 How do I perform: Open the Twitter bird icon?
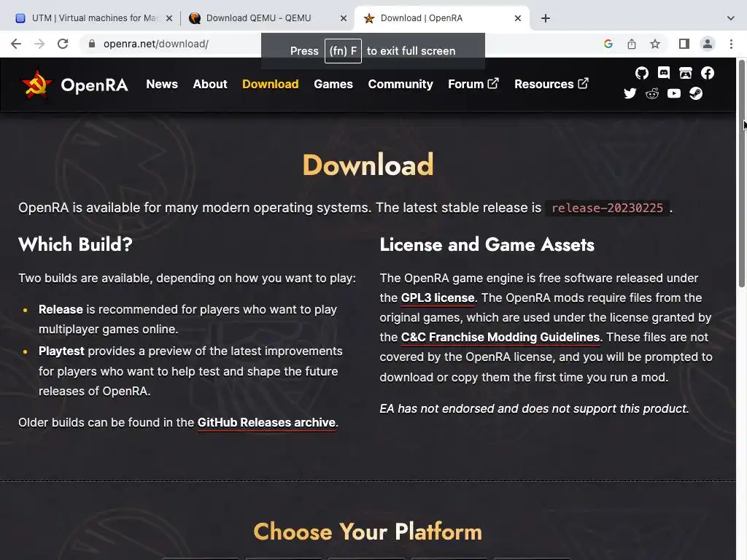[x=630, y=93]
